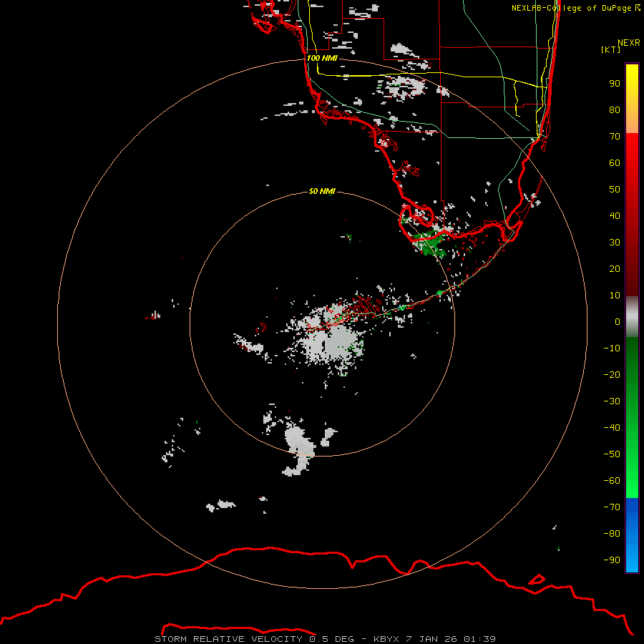Click the -60 value on velocity scale
The width and height of the screenshot is (644, 644).
pos(612,481)
